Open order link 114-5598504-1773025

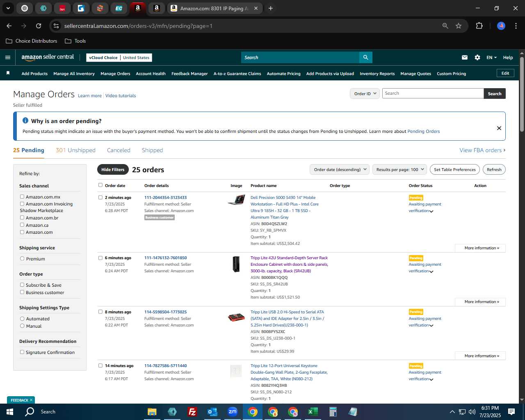[165, 312]
